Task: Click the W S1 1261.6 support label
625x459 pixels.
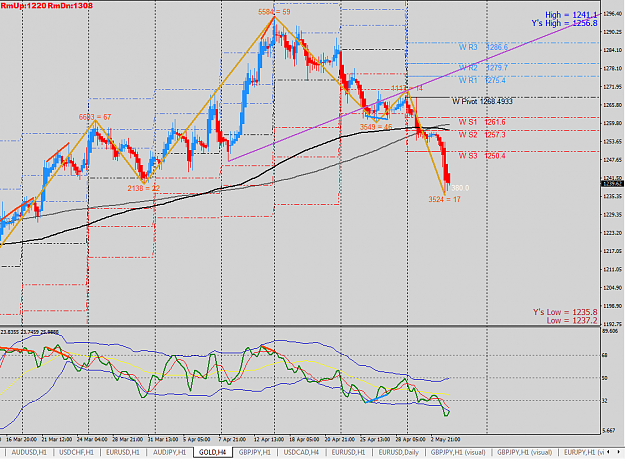Action: pos(482,122)
